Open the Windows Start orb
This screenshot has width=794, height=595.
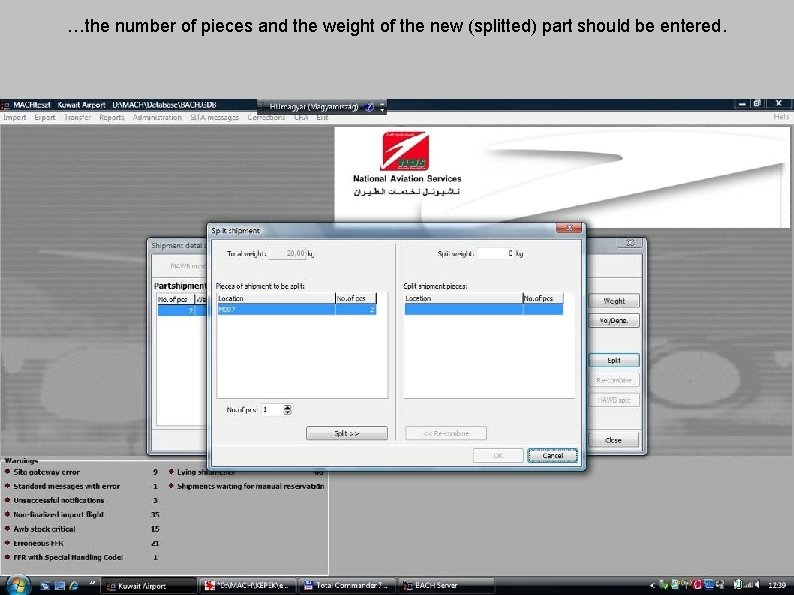tap(17, 585)
